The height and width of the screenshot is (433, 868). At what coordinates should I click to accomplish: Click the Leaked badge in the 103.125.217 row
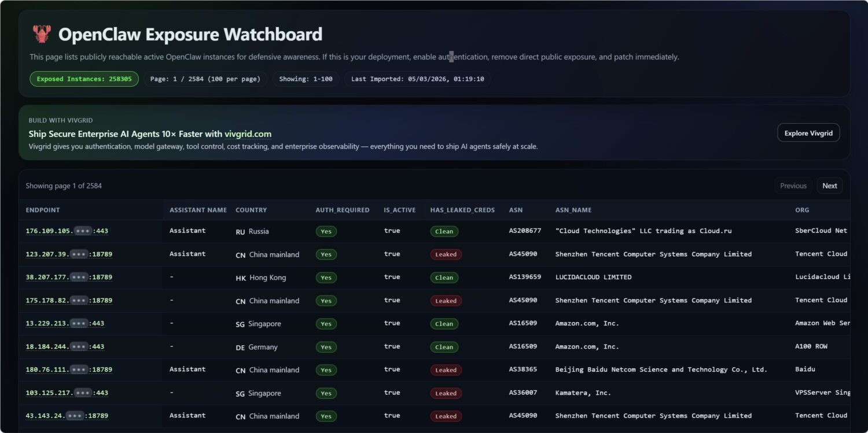tap(446, 393)
